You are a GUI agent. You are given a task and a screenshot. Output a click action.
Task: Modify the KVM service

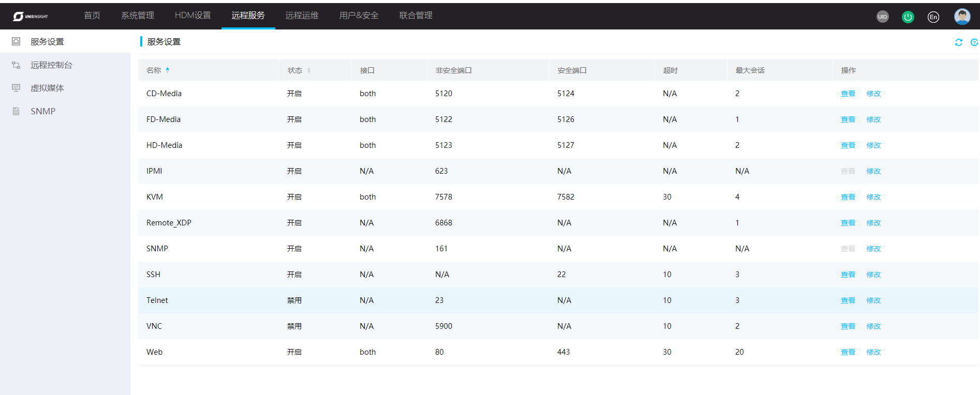pos(873,197)
